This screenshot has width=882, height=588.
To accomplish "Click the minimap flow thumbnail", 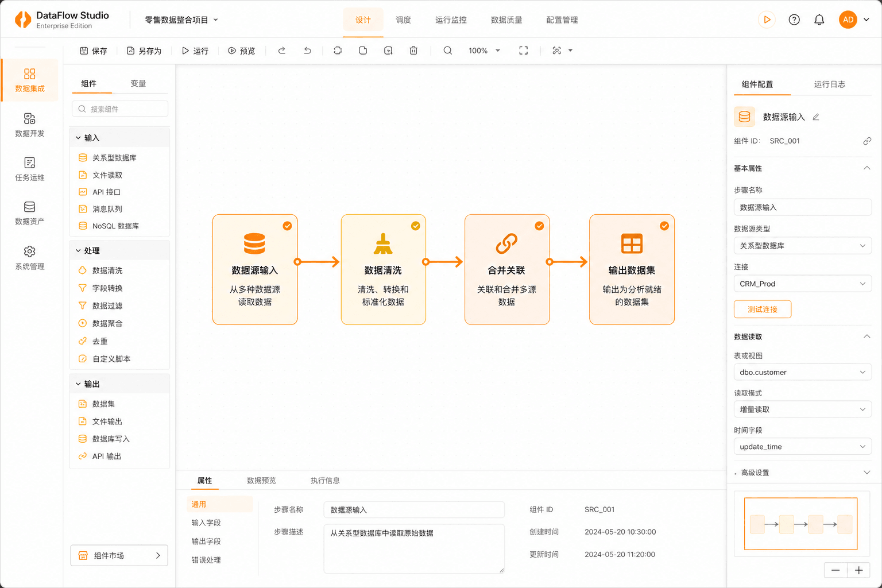I will pos(801,524).
